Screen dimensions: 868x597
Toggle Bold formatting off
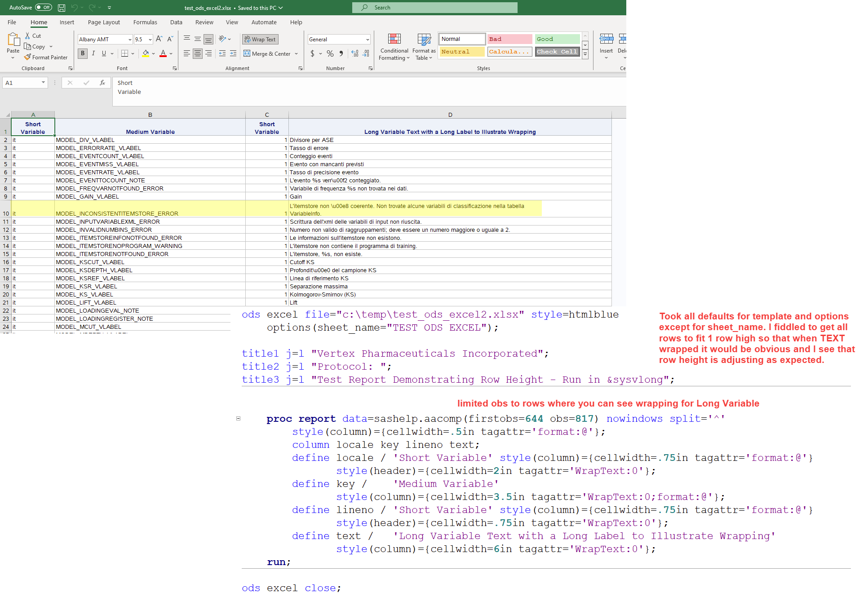pos(83,53)
